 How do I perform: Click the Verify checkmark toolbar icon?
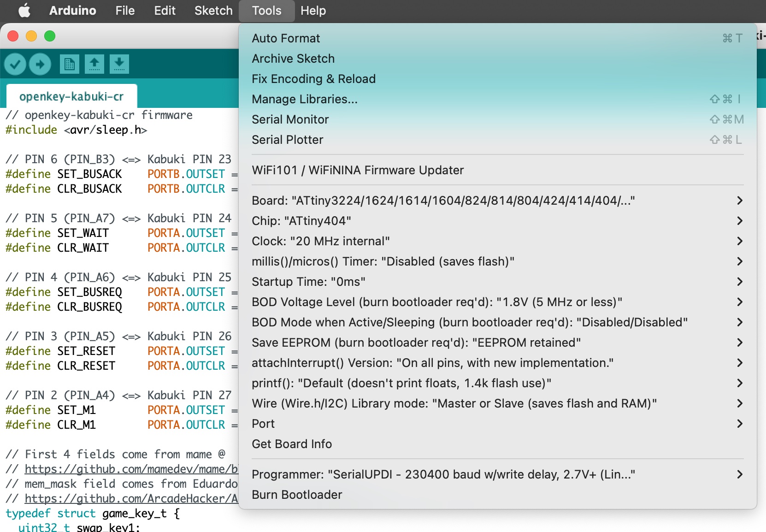click(15, 64)
